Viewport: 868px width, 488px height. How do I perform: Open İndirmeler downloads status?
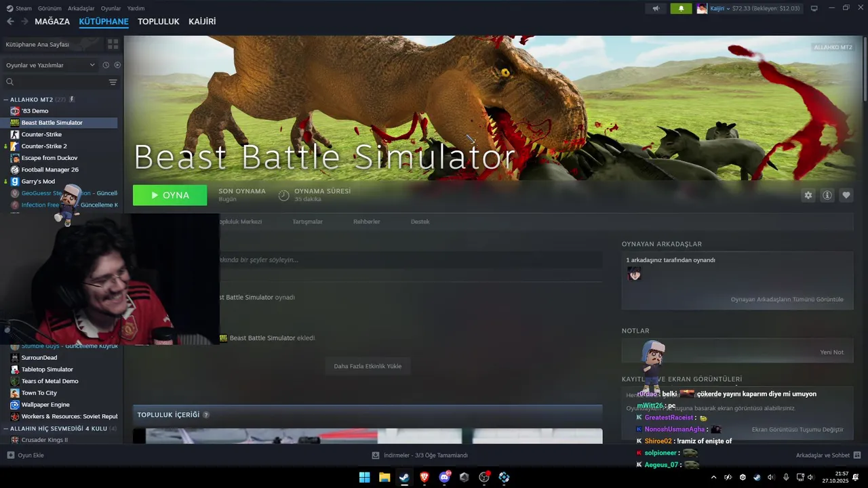coord(420,455)
